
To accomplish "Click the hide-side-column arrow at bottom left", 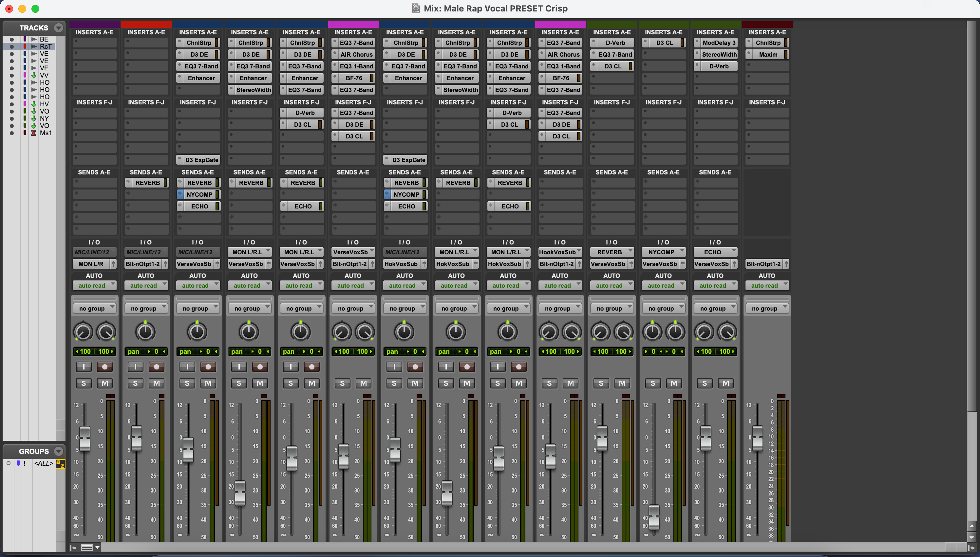I will click(x=73, y=548).
